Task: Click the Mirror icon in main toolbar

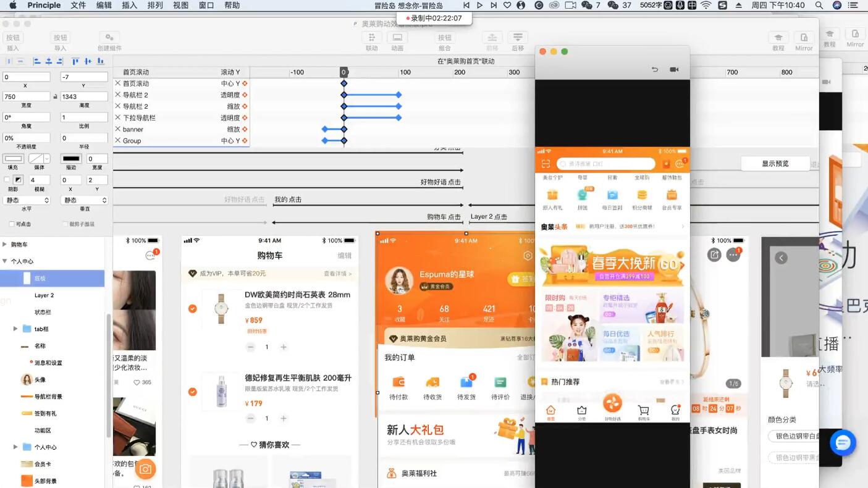Action: pyautogui.click(x=804, y=38)
